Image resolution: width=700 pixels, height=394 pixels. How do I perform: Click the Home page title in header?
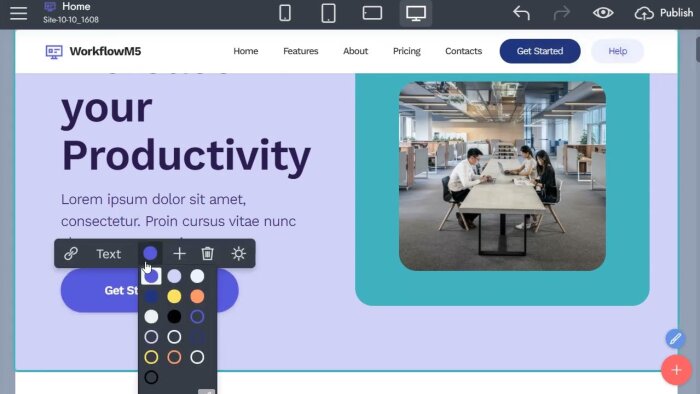pos(76,7)
